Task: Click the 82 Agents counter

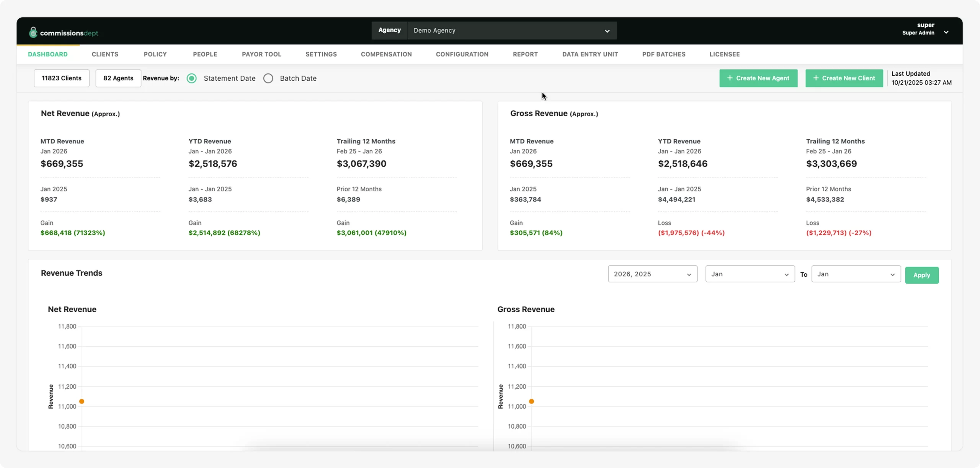Action: (x=118, y=78)
